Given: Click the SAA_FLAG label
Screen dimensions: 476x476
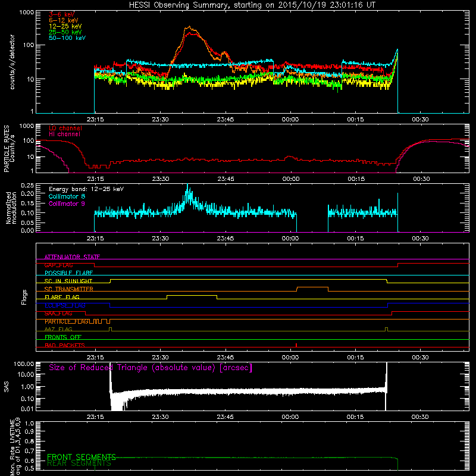Looking at the screenshot, I should (58, 314).
